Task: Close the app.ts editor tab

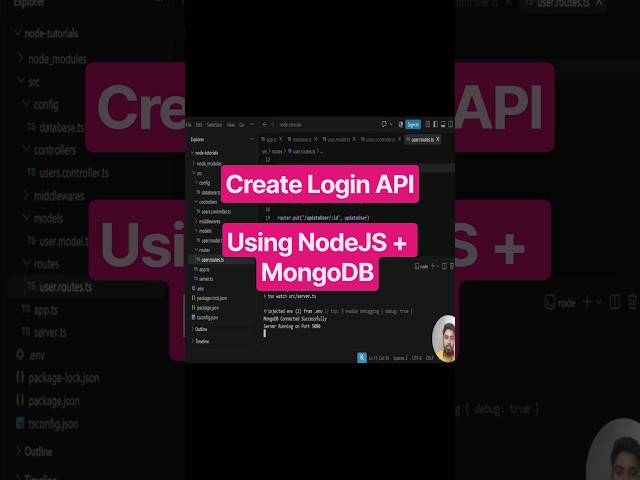Action: [x=281, y=140]
